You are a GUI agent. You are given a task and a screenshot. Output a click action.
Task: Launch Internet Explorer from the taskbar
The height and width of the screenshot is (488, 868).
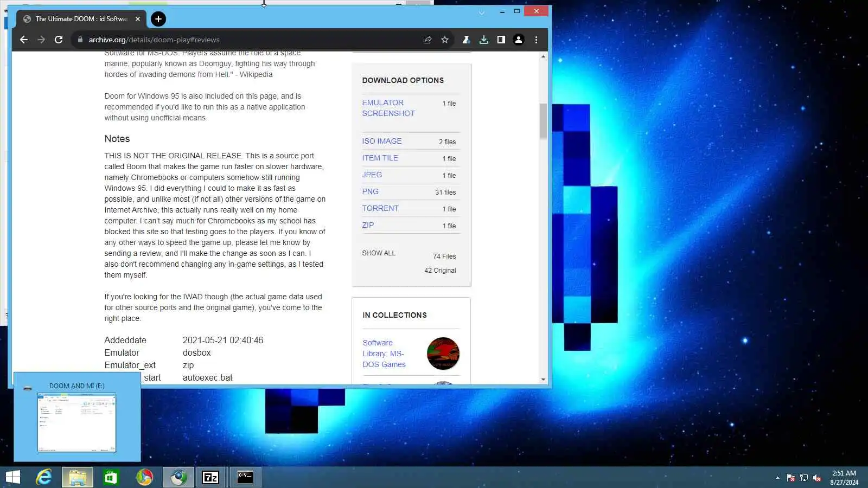[x=44, y=477]
